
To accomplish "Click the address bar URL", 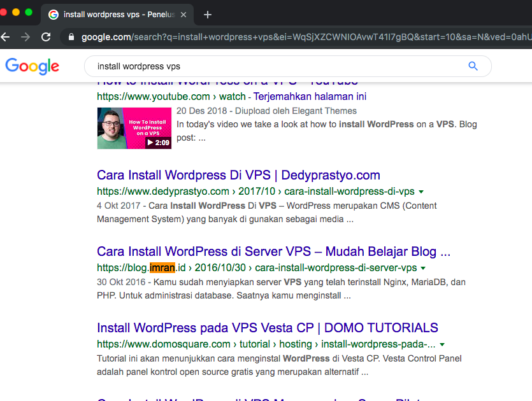I will click(191, 38).
